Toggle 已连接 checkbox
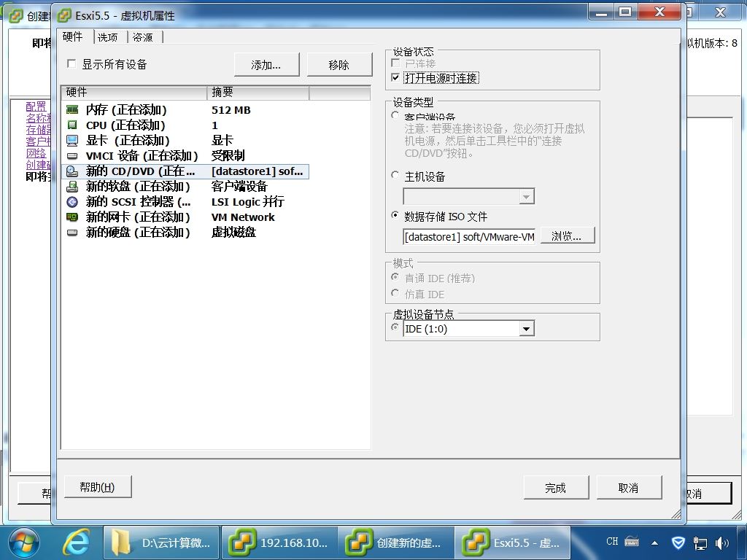 (395, 63)
